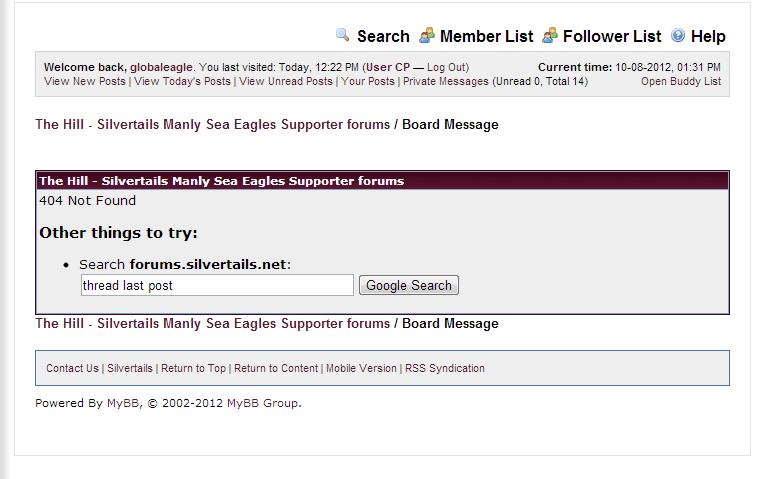
Task: Click Contact Us in footer
Action: [x=72, y=368]
